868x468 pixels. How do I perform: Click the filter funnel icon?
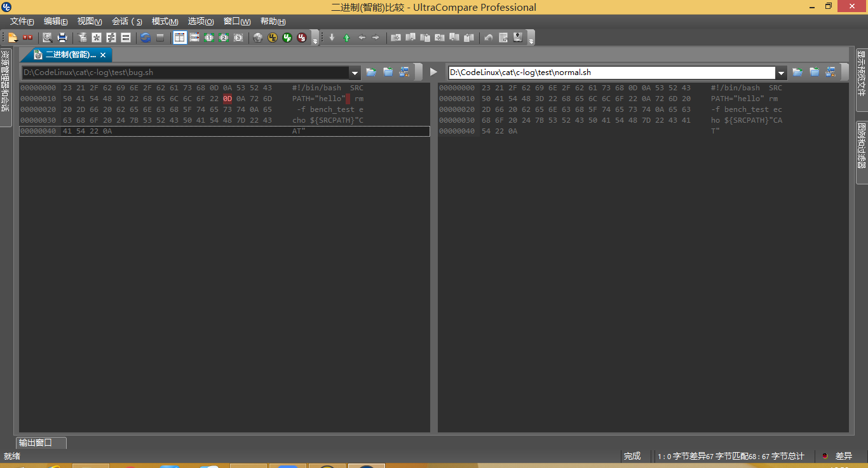[x=83, y=38]
